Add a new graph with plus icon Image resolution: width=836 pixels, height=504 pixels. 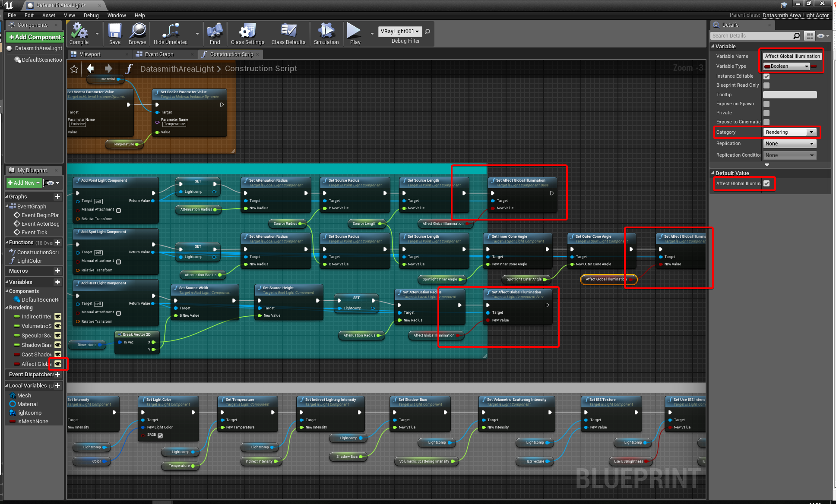[x=57, y=196]
